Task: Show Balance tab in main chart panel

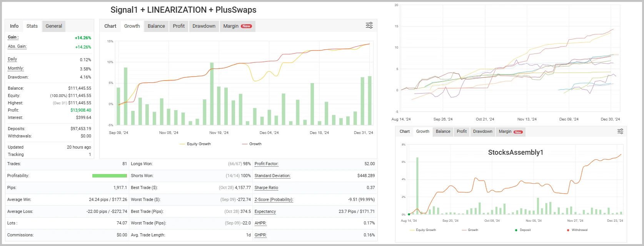Action: tap(156, 26)
